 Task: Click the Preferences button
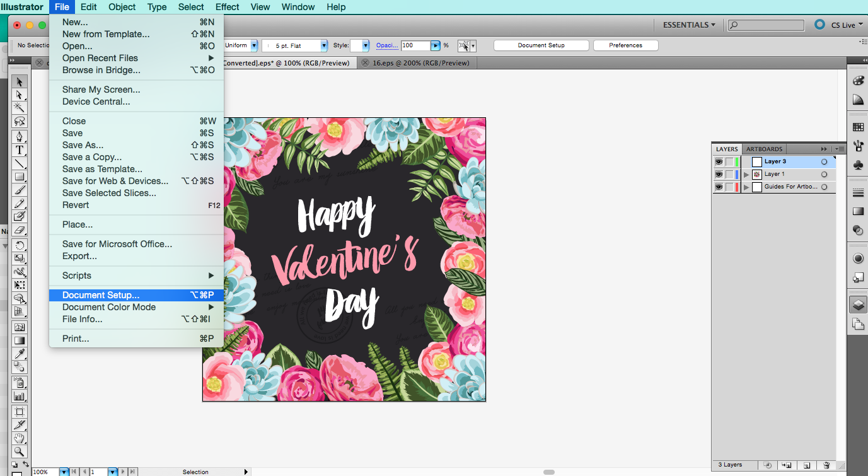point(626,45)
